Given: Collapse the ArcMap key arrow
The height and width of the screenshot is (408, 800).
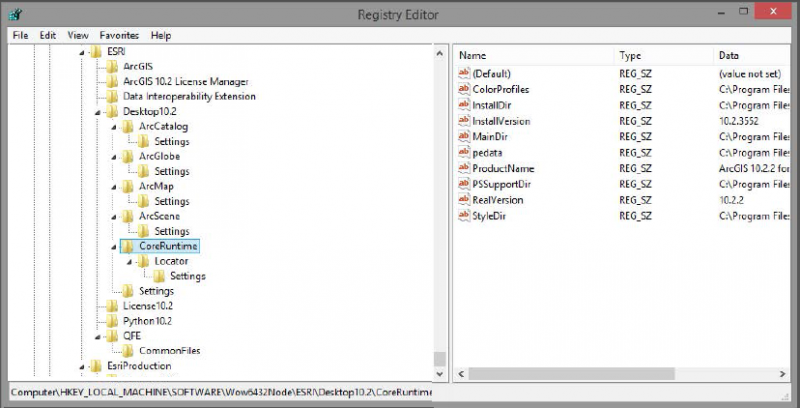Looking at the screenshot, I should click(114, 186).
